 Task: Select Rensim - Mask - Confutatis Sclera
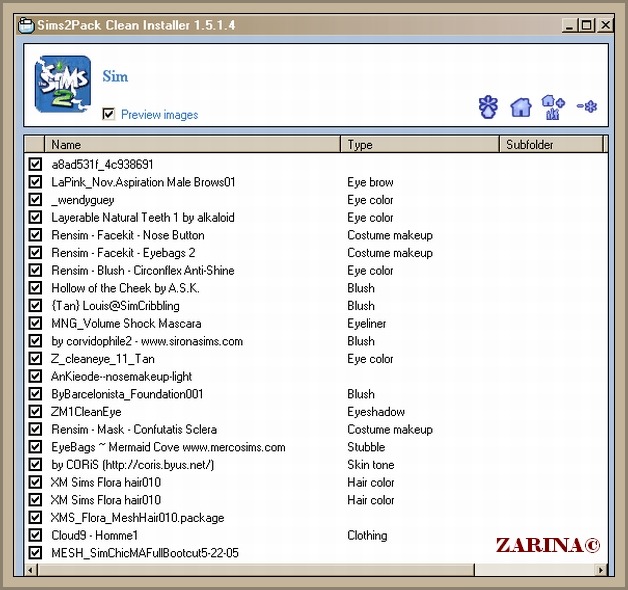pos(134,429)
